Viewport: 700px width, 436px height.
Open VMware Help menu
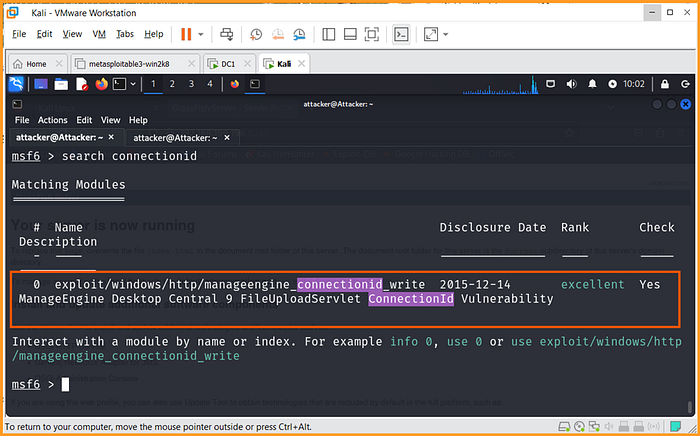pyautogui.click(x=154, y=34)
